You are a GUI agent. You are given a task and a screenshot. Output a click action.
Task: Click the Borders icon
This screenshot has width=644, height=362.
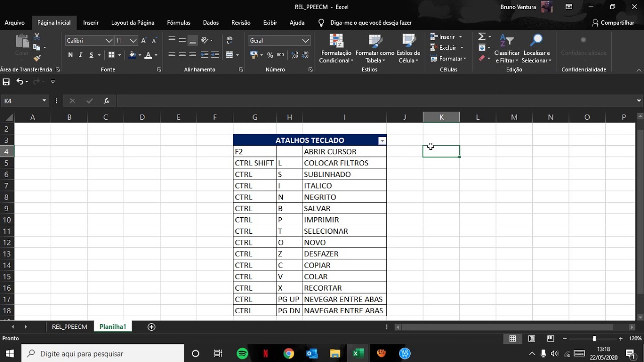(x=111, y=55)
